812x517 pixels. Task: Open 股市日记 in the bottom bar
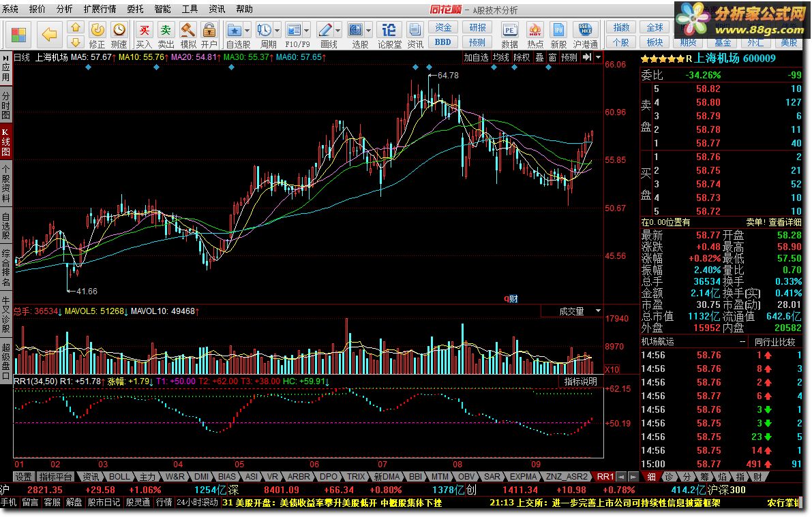[x=104, y=503]
